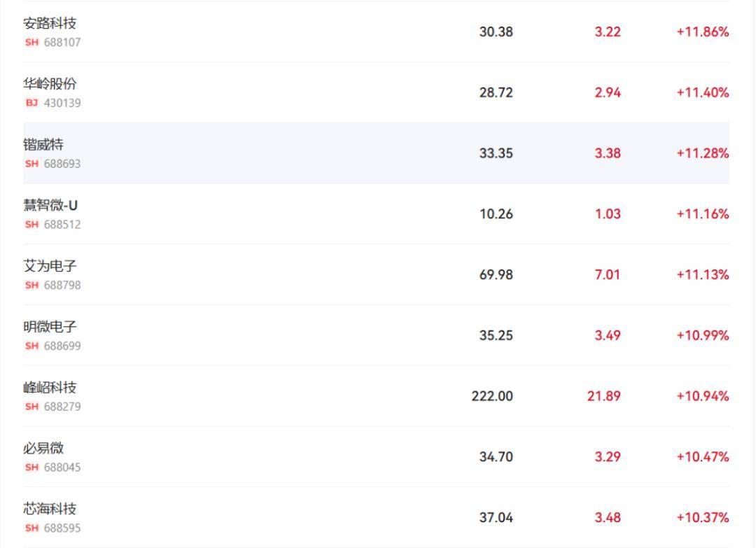Click the SH badge beside 688798
756x548 pixels.
31,286
